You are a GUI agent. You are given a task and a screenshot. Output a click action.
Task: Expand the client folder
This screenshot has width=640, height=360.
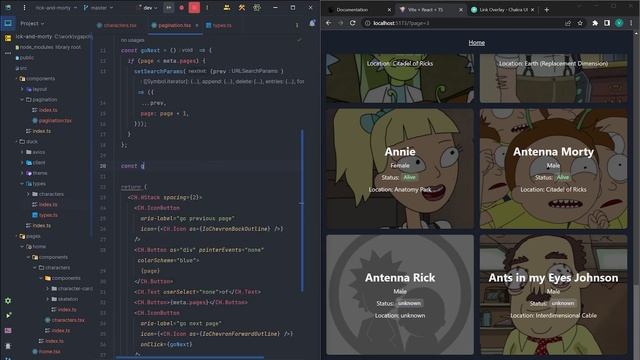pos(22,162)
